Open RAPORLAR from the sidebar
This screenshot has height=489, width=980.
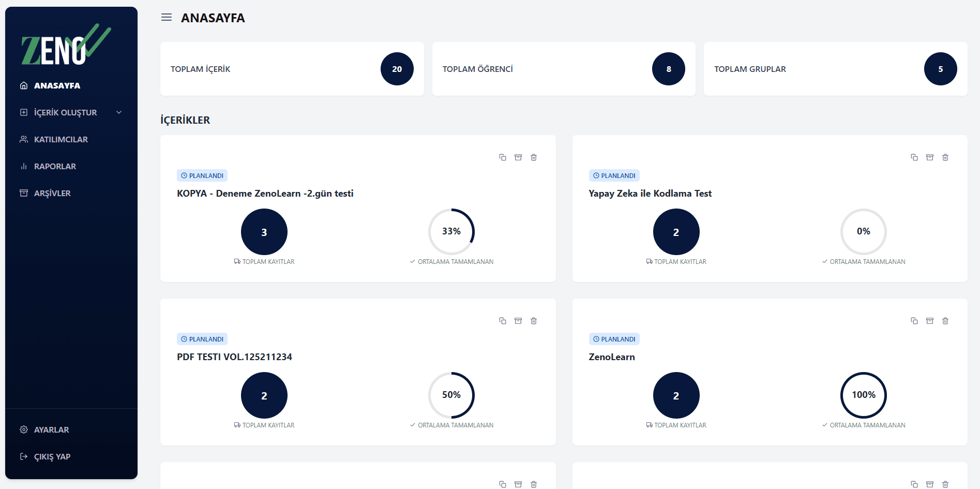click(x=54, y=166)
